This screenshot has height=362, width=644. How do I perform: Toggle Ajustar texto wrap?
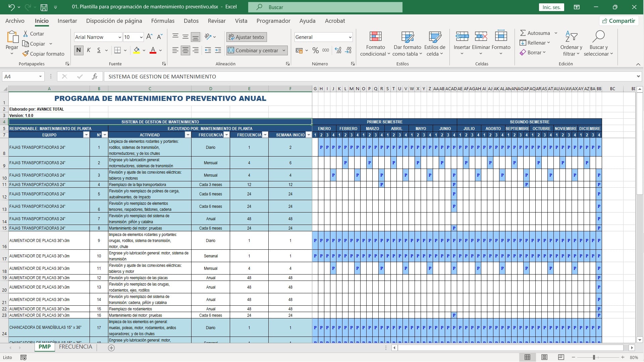pos(247,37)
